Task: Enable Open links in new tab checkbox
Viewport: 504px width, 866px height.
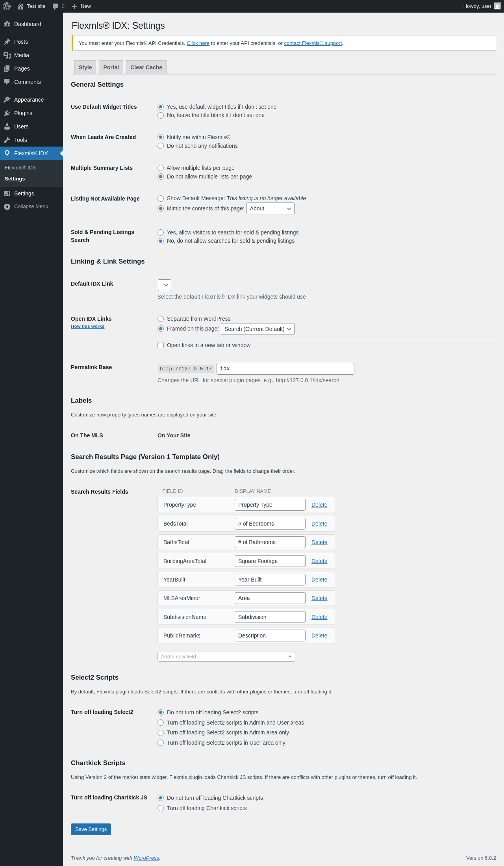Action: (161, 345)
